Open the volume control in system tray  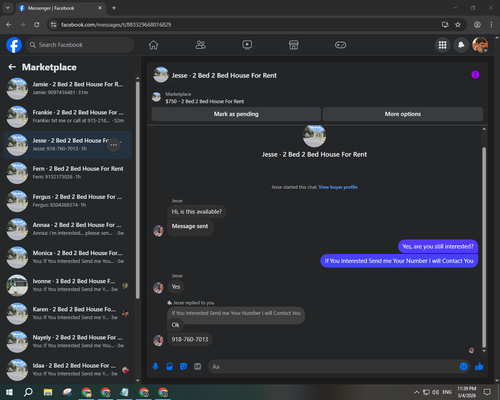click(435, 392)
